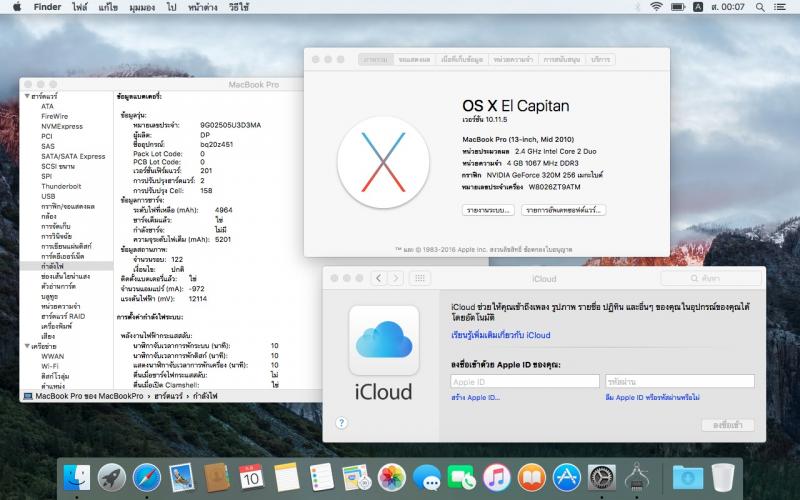The width and height of the screenshot is (800, 500).
Task: Open App Store icon in Dock
Action: [566, 478]
